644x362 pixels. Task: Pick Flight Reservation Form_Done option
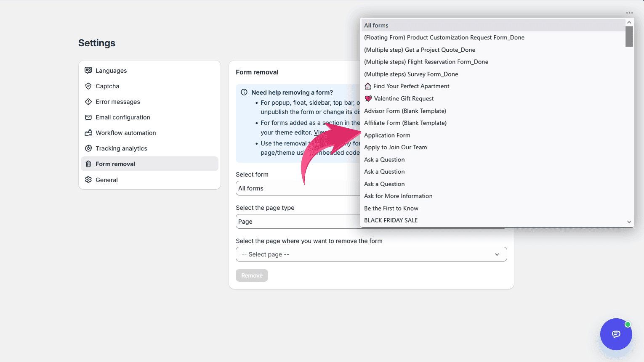pyautogui.click(x=493, y=62)
